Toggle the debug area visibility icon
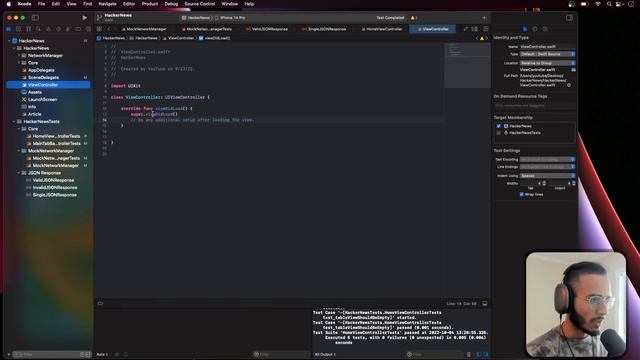Viewport: 640px width, 360px height. tap(484, 304)
